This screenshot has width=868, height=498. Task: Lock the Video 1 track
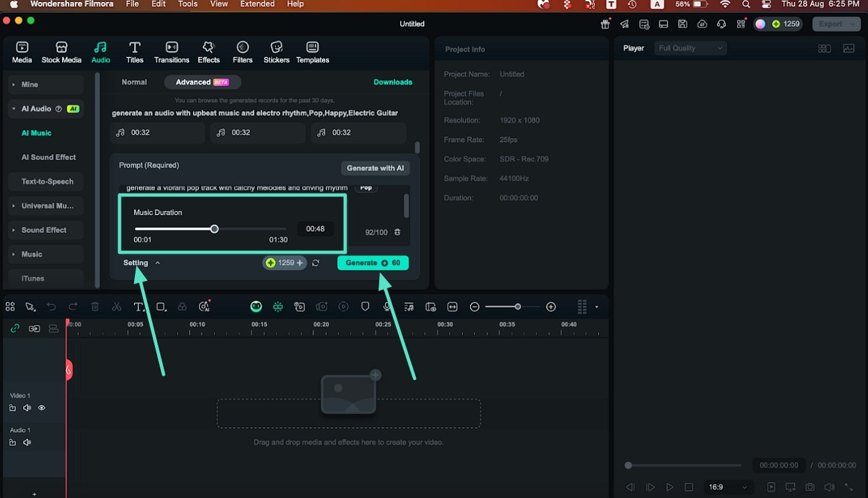click(13, 408)
